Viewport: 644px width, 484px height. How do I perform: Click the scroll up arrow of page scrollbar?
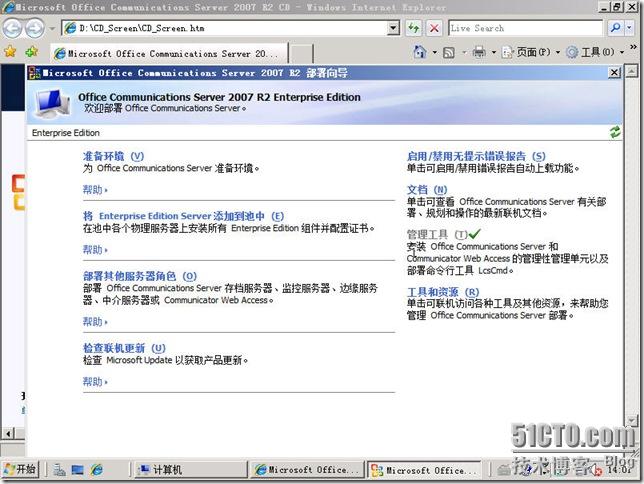pos(632,71)
